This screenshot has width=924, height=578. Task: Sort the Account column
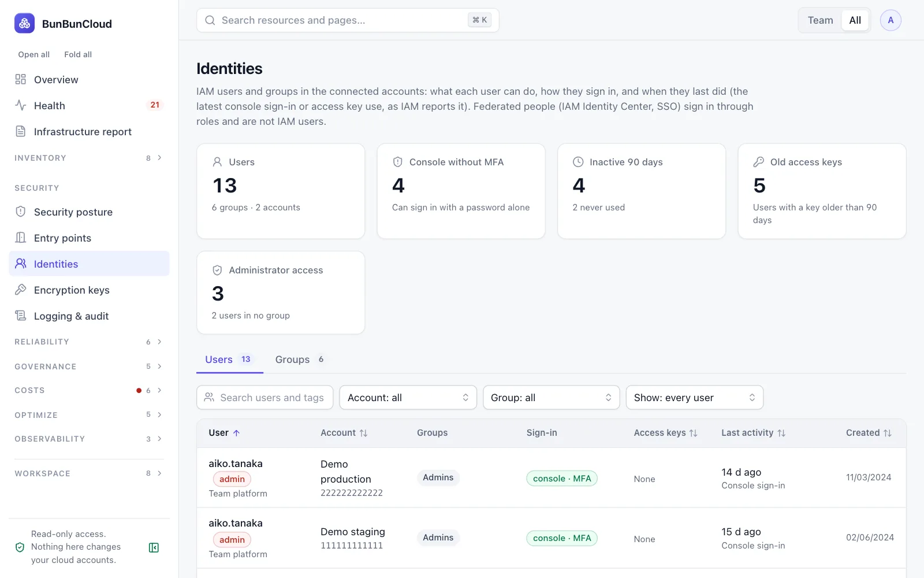(363, 433)
